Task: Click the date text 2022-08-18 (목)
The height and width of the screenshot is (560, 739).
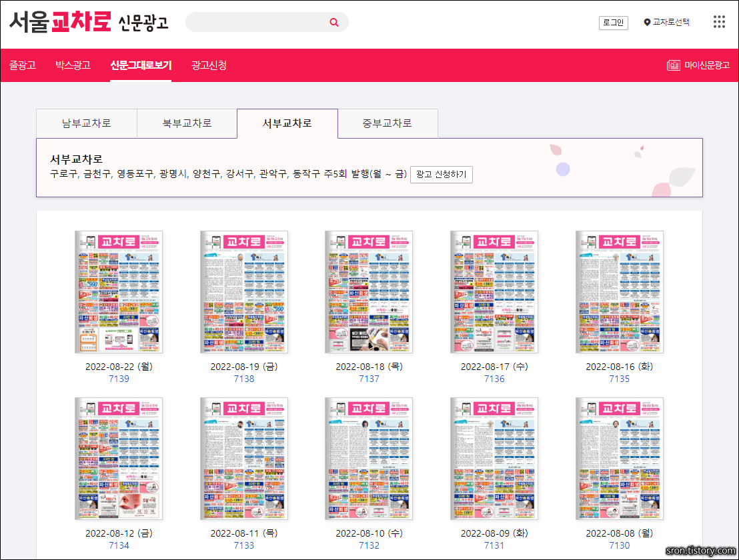Action: (369, 367)
